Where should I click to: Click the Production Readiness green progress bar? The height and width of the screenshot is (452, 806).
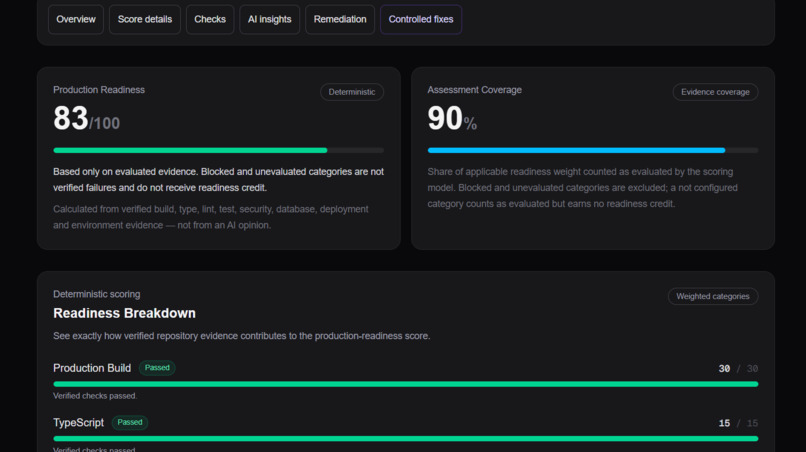(x=218, y=150)
